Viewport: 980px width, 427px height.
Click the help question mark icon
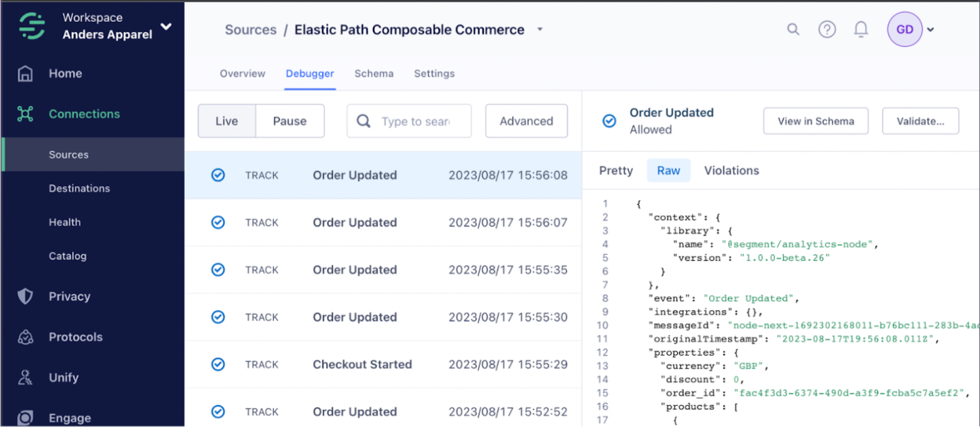coord(826,29)
